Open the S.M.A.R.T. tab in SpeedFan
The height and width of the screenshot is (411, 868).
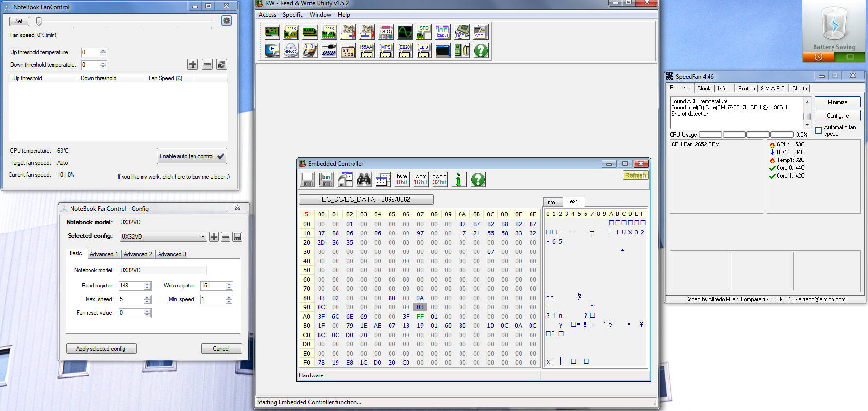pyautogui.click(x=773, y=89)
